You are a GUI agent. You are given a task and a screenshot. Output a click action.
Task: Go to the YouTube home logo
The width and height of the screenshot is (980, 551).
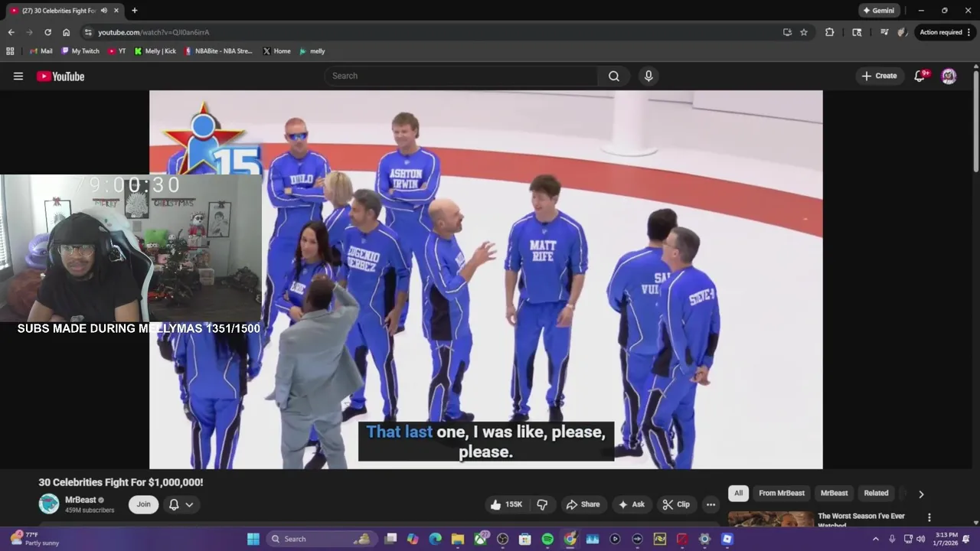pos(60,76)
